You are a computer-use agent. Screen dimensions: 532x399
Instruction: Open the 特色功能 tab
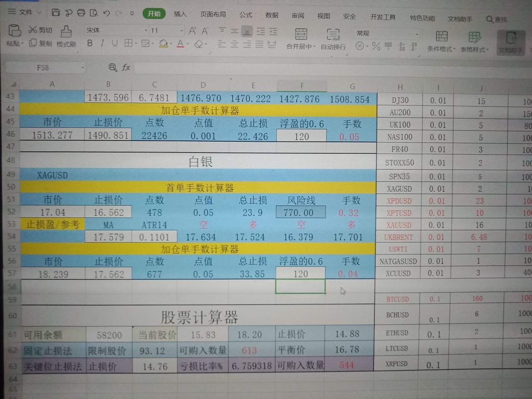[x=422, y=18]
